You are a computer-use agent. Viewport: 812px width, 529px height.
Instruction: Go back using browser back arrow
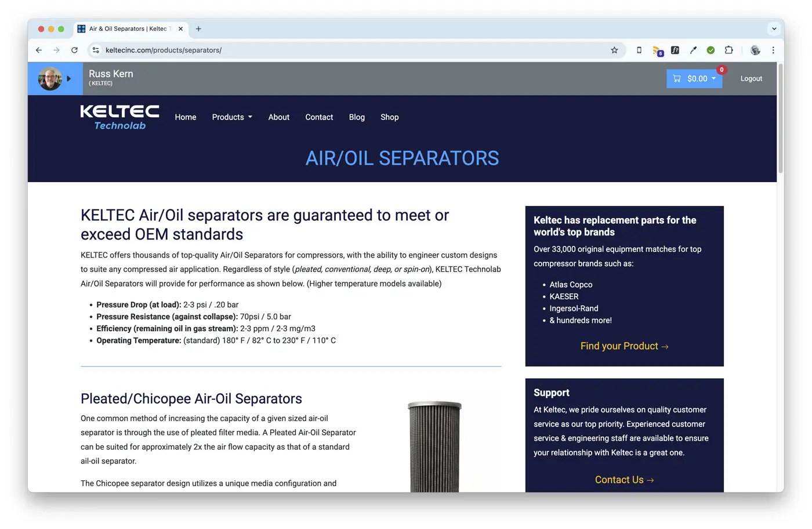[x=39, y=50]
